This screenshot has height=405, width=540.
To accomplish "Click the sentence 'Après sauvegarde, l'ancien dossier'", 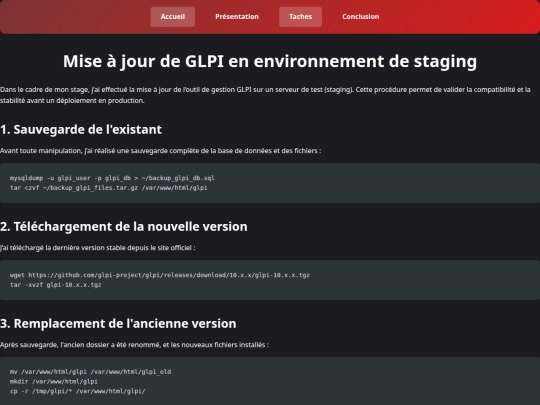I will click(x=134, y=345).
